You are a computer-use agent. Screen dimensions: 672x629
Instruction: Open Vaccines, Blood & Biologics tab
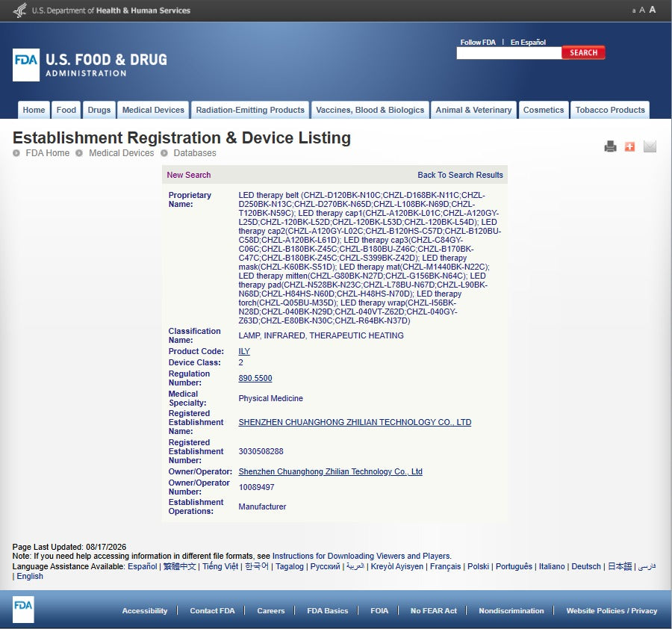[x=370, y=110]
